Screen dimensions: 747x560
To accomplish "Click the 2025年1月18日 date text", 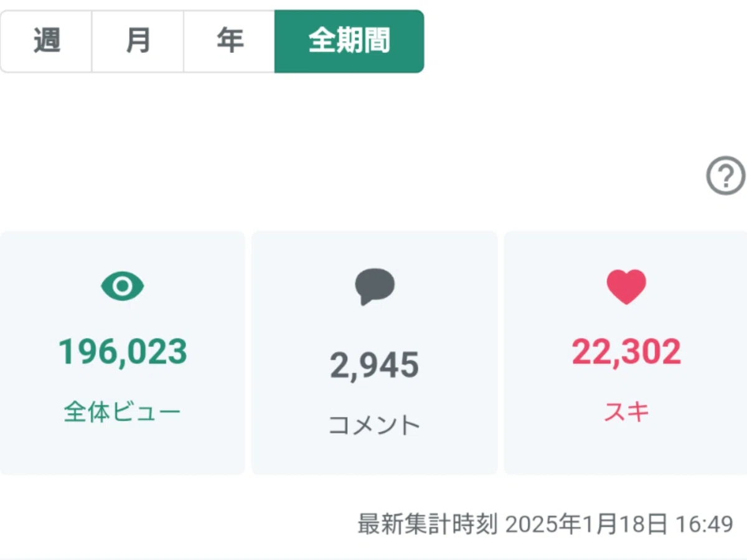I will click(x=586, y=524).
